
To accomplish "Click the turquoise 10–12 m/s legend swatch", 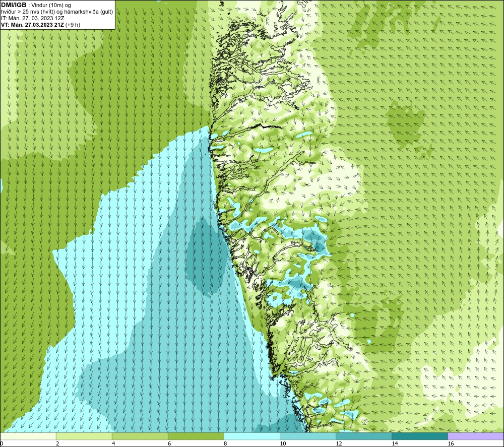I will click(307, 436).
